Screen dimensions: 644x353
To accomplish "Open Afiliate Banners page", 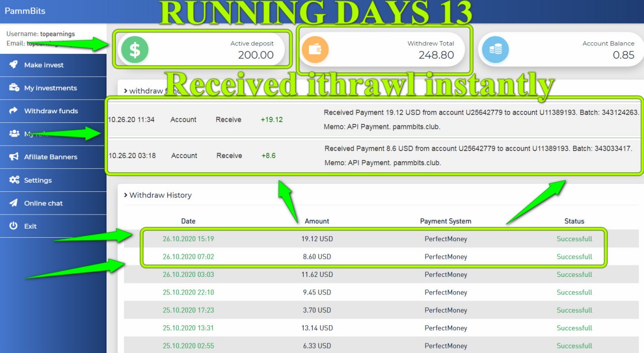I will pyautogui.click(x=53, y=157).
